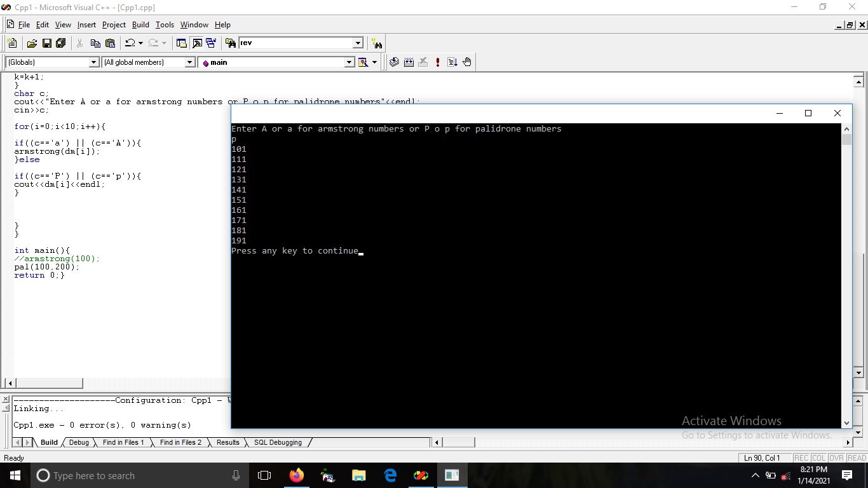Open a file with the folder icon
Screen dimensions: 868x488
[x=32, y=43]
